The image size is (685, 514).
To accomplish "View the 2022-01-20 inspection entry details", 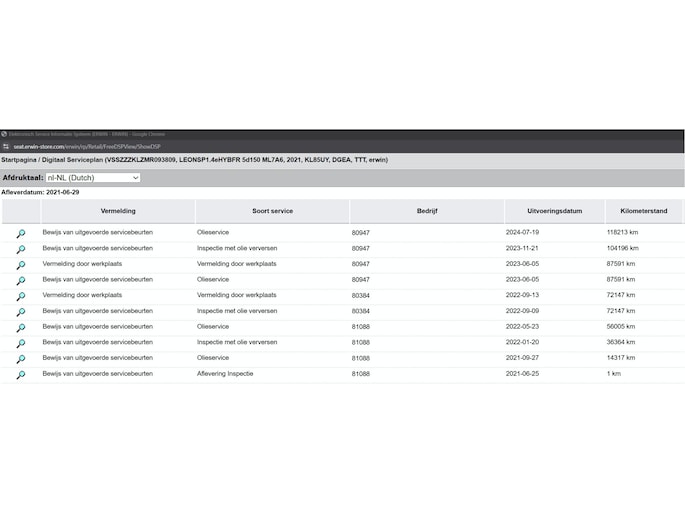I will click(20, 343).
